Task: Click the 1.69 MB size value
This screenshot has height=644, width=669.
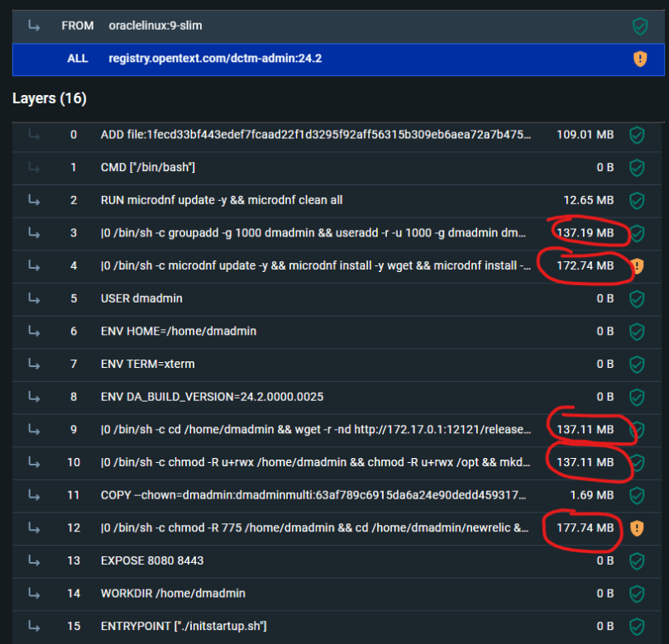Action: [592, 495]
